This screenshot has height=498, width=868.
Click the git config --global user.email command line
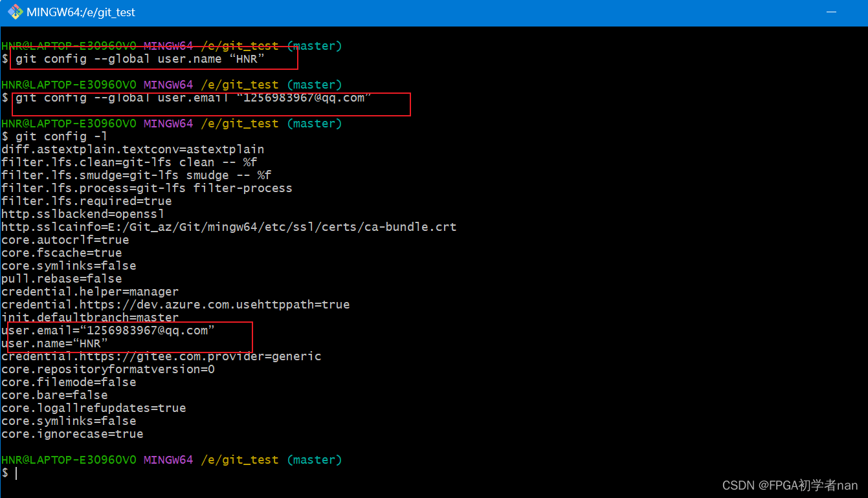[x=194, y=98]
